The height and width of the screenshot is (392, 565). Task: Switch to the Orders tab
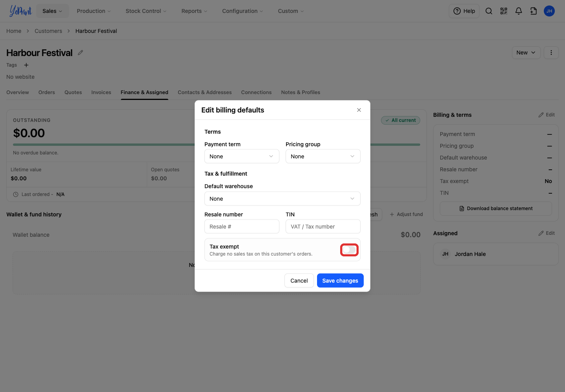click(x=47, y=93)
